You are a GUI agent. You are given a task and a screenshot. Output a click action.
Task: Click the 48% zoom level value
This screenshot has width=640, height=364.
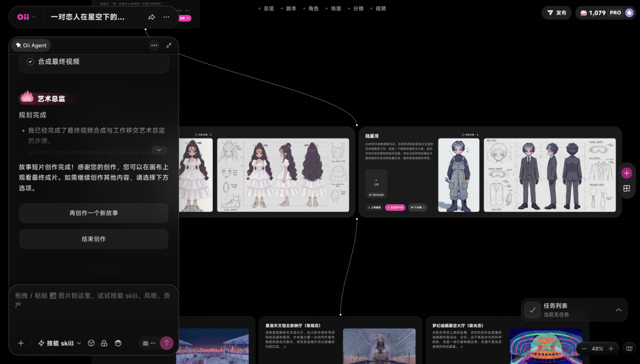tap(597, 349)
